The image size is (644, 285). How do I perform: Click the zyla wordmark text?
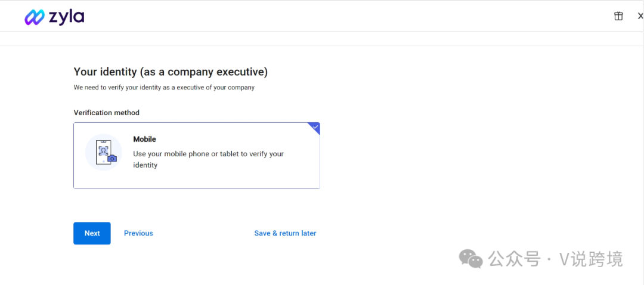67,17
